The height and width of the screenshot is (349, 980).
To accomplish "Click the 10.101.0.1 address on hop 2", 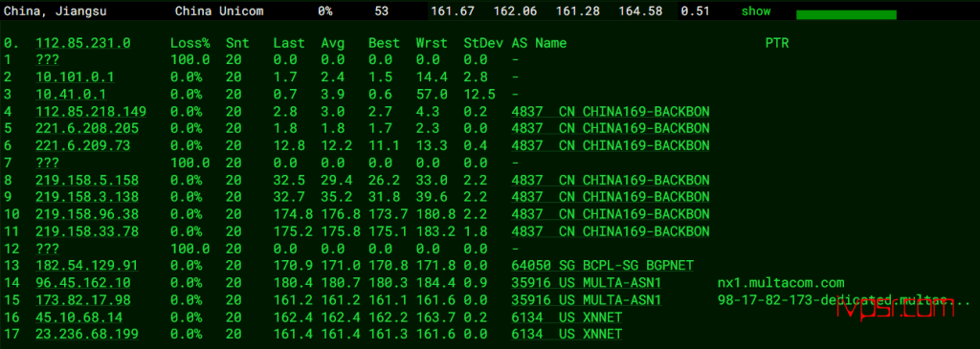I will pyautogui.click(x=75, y=76).
